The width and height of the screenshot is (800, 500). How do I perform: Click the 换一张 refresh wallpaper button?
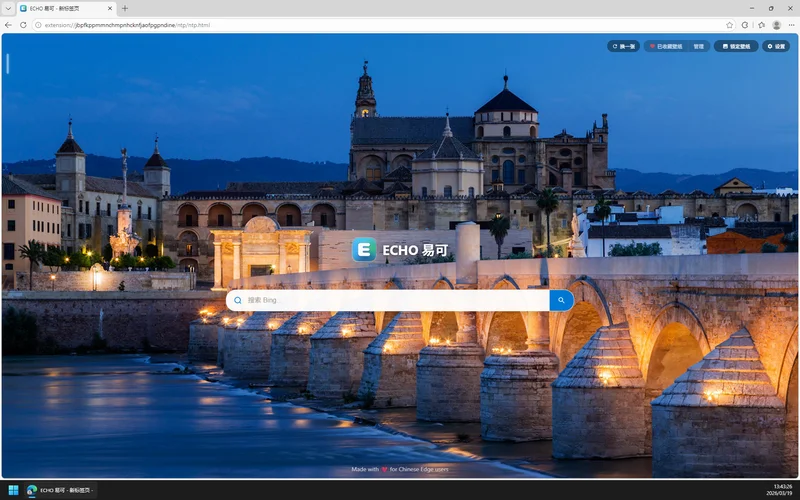point(623,46)
